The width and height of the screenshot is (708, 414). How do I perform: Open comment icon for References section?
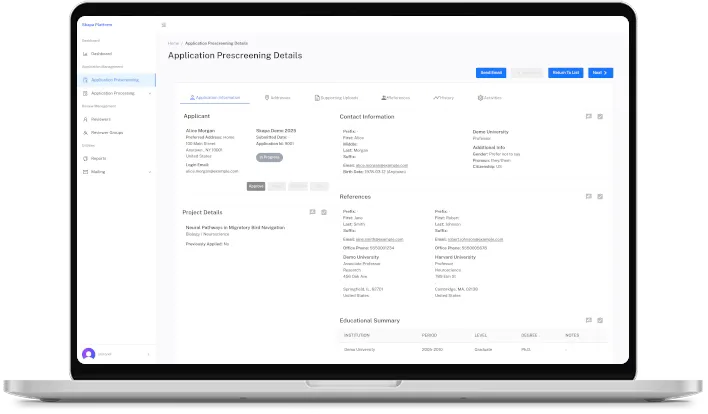[589, 196]
